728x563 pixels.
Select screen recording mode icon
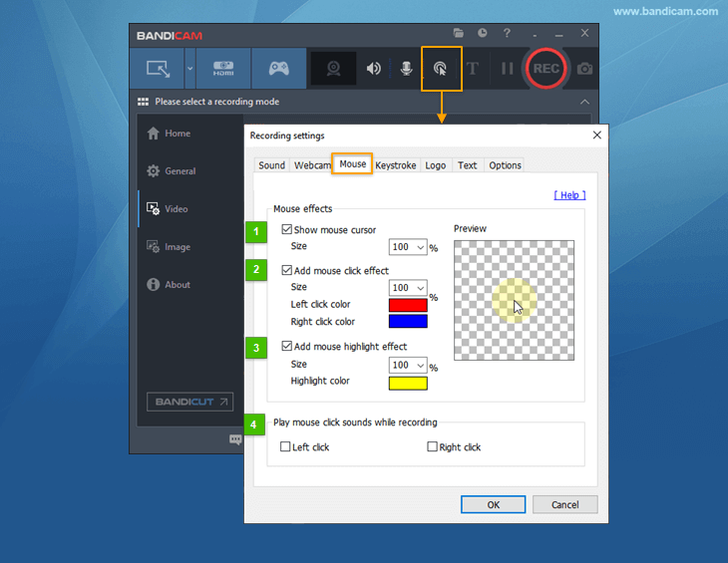[x=158, y=69]
